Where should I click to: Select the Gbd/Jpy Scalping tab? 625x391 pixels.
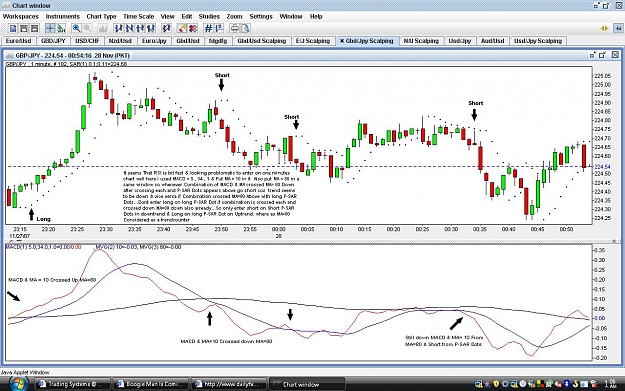[x=368, y=41]
